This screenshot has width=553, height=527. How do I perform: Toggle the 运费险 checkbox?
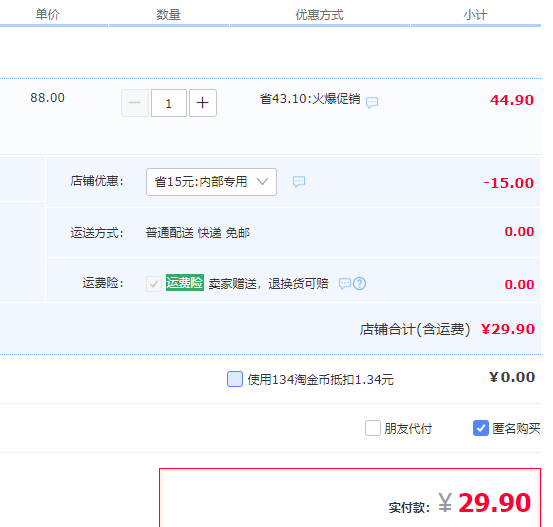(154, 284)
